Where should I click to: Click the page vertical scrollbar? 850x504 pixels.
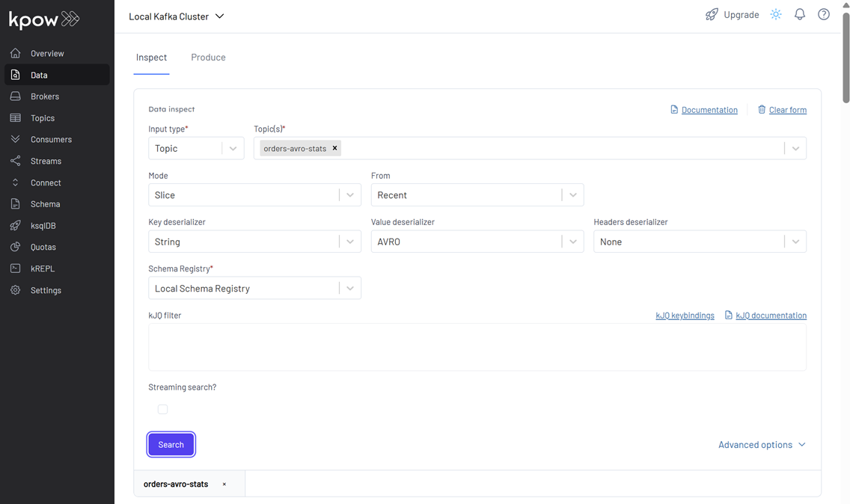[846, 57]
